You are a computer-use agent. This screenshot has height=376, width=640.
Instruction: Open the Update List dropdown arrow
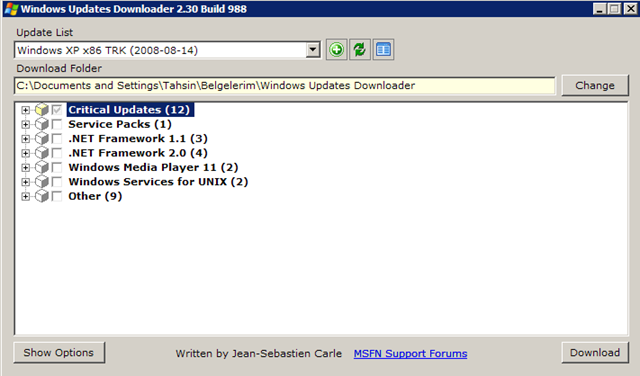pos(313,50)
